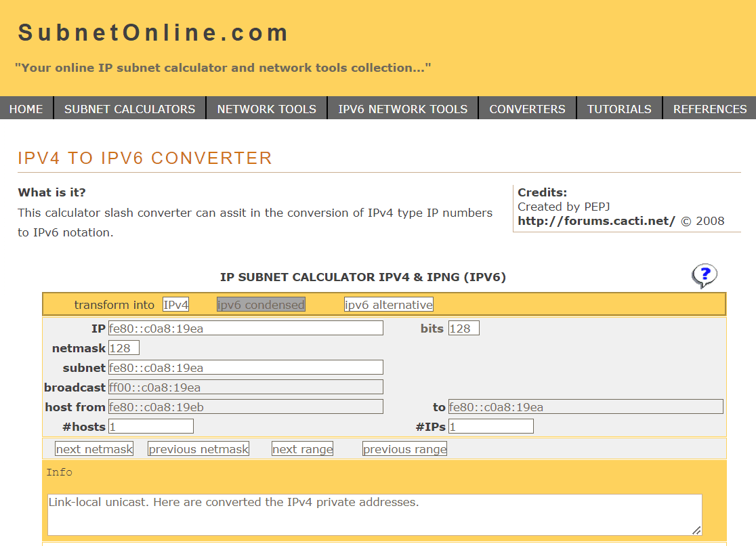Click the 'transform into' label
Image resolution: width=756 pixels, height=546 pixels.
coord(114,305)
